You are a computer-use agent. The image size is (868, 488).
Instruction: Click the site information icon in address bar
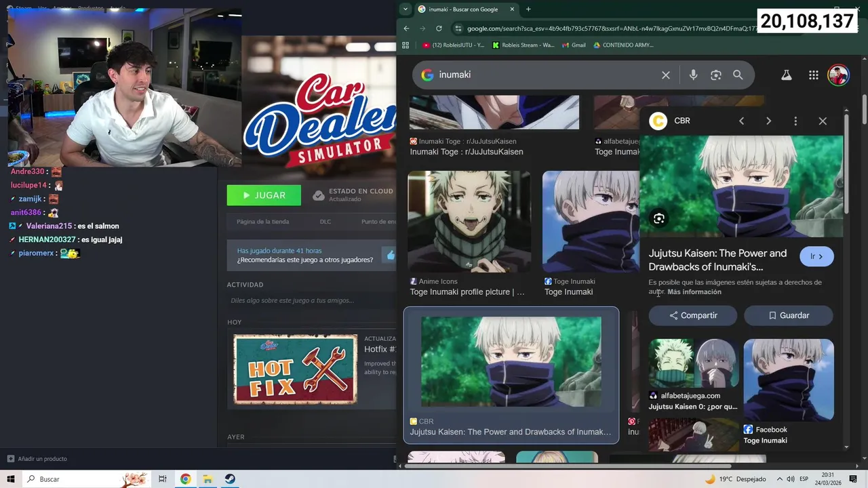[x=458, y=28]
